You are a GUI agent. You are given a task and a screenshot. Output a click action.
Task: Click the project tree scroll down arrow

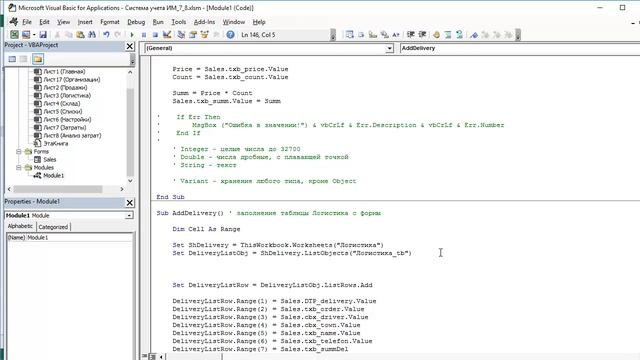click(130, 180)
